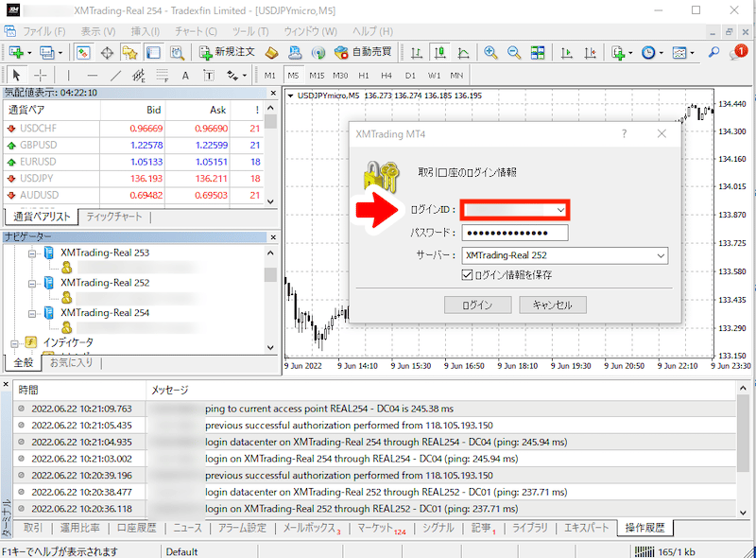This screenshot has width=756, height=558.
Task: Open the indicators list icon
Action: (618, 52)
